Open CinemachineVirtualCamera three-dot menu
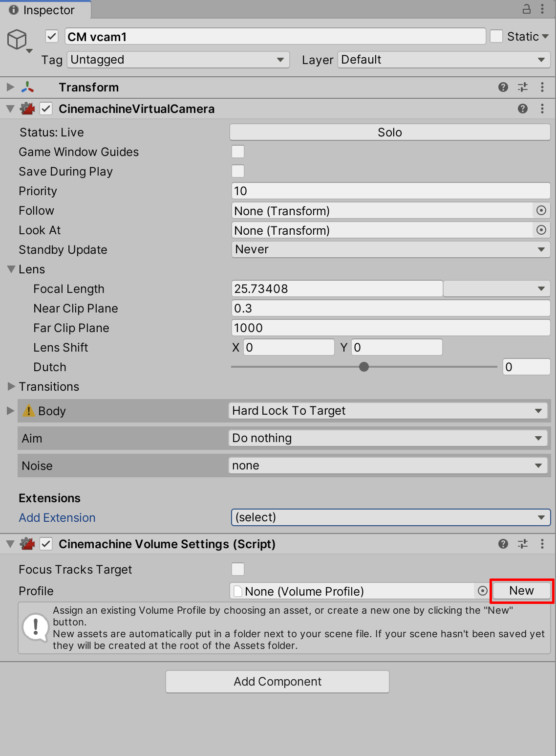This screenshot has width=556, height=756. click(x=542, y=109)
